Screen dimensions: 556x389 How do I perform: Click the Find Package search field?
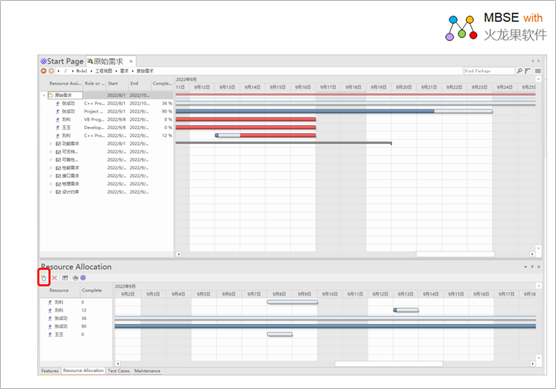[489, 71]
